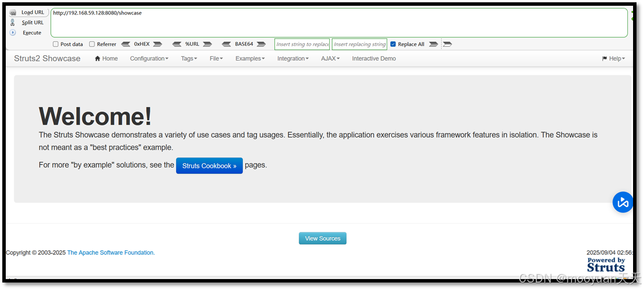
Task: Open the Integration dropdown menu
Action: tap(293, 58)
